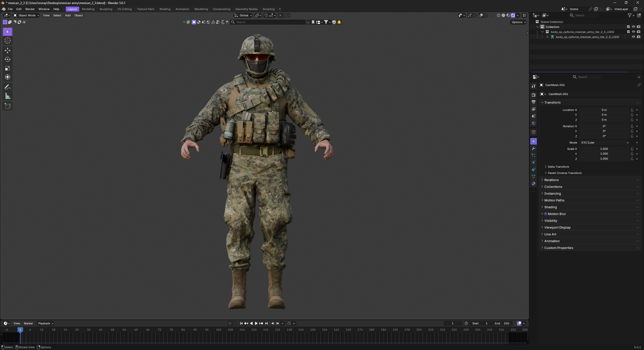Screen dimensions: 644x350
Task: Expand the Viewport Display panel
Action: tap(590, 227)
